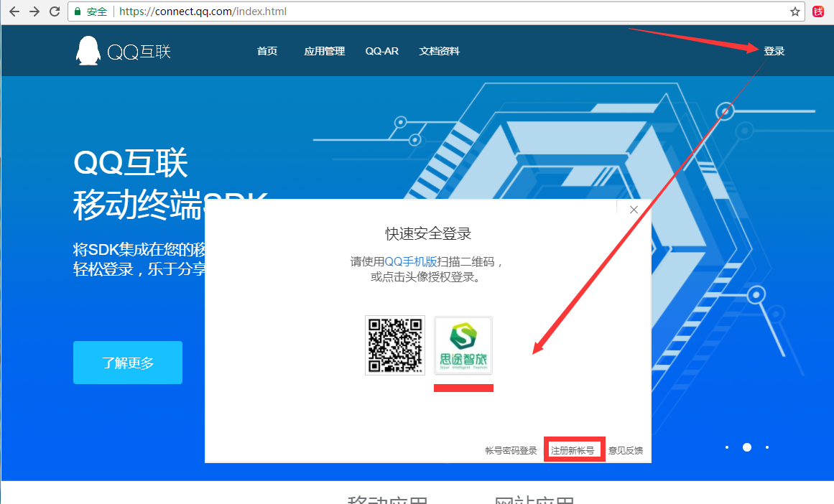The width and height of the screenshot is (834, 504).
Task: Open the 首页 navigation item
Action: (x=267, y=51)
